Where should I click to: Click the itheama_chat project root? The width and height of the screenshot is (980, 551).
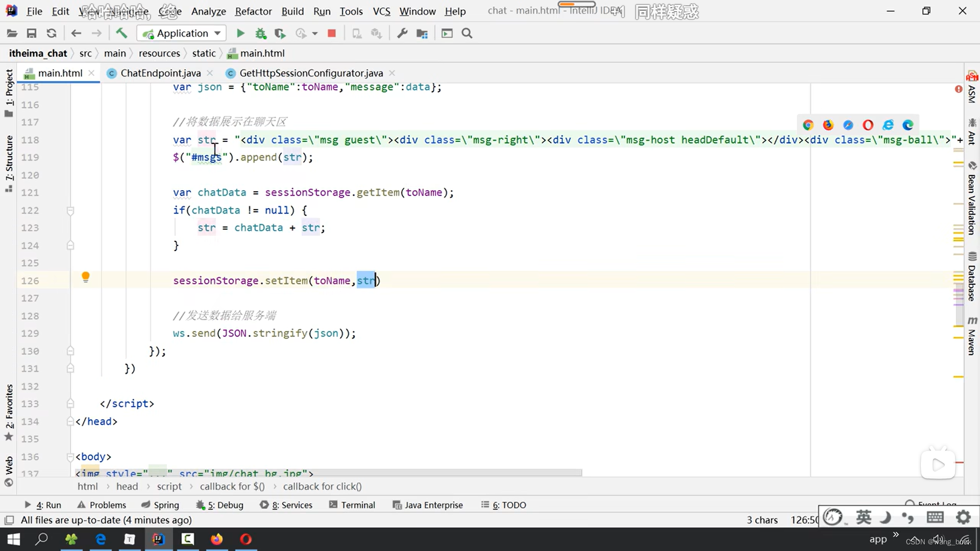[x=38, y=53]
